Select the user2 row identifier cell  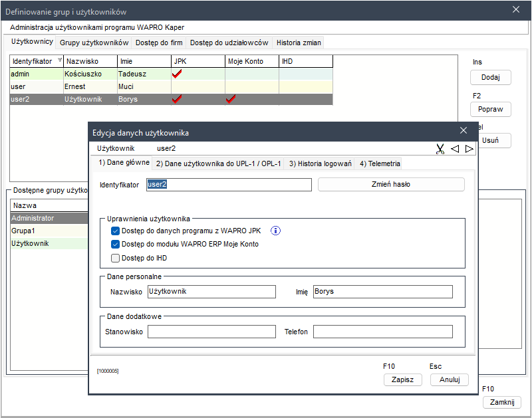37,99
